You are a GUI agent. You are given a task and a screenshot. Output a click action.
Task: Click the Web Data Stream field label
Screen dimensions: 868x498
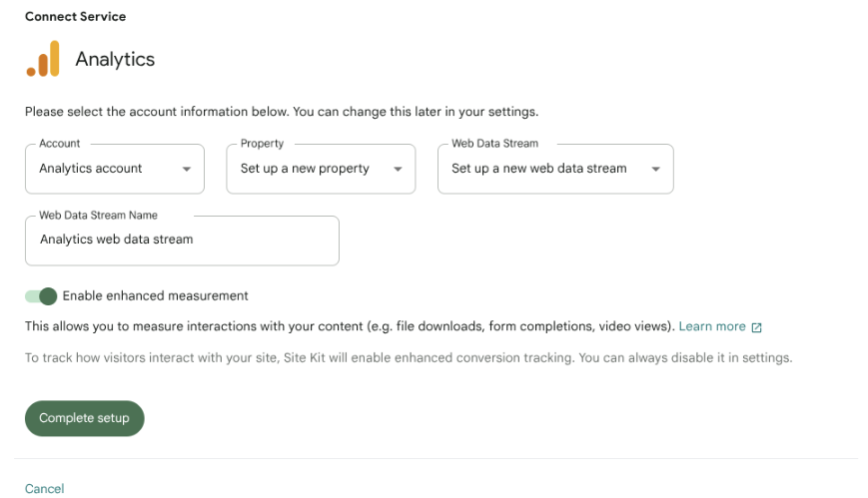pos(494,144)
